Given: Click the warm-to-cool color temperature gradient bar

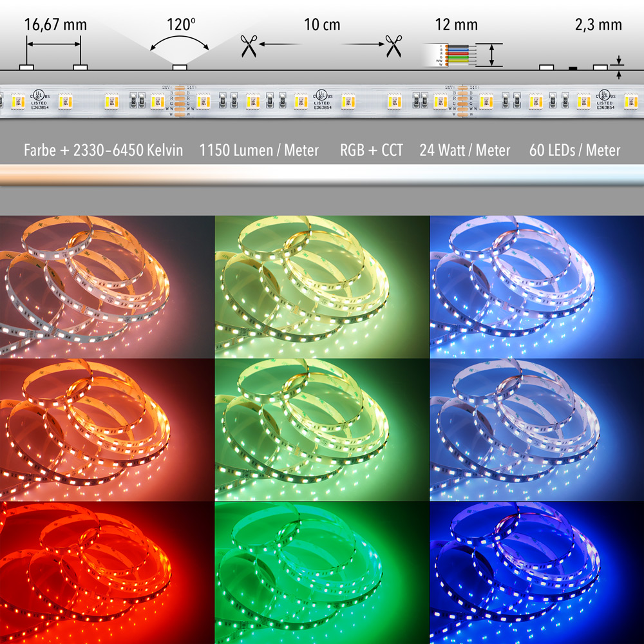Looking at the screenshot, I should 322,175.
